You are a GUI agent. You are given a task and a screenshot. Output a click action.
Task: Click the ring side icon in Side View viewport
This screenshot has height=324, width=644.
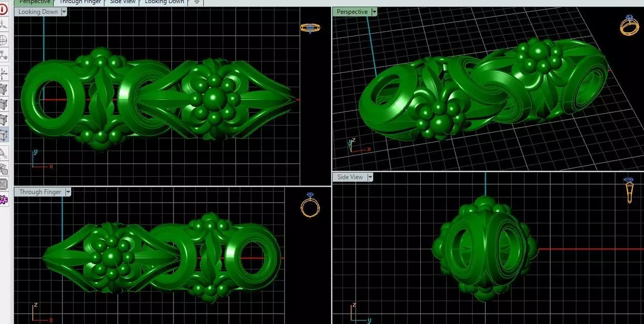pos(629,190)
